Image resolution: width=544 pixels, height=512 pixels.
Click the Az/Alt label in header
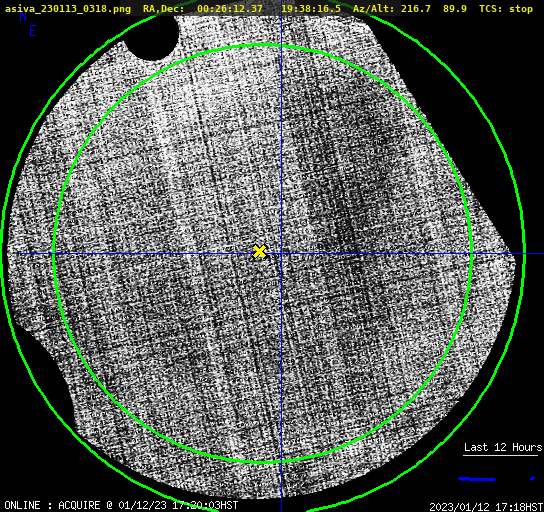click(x=374, y=9)
